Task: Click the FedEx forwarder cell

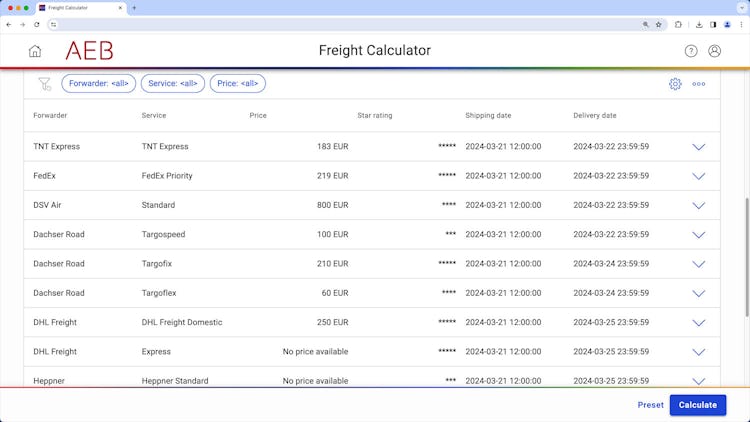Action: coord(44,176)
